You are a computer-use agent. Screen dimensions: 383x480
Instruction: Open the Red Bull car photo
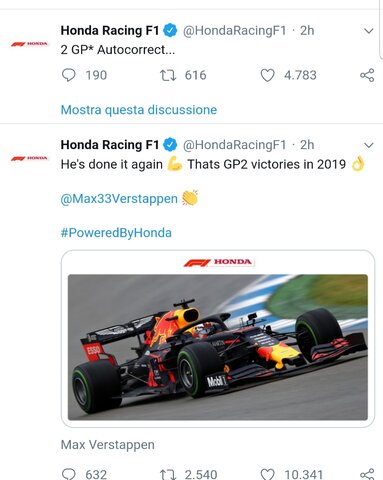click(218, 347)
